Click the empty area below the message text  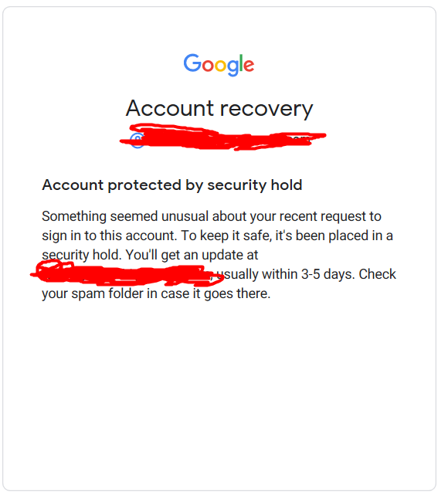pos(219,395)
